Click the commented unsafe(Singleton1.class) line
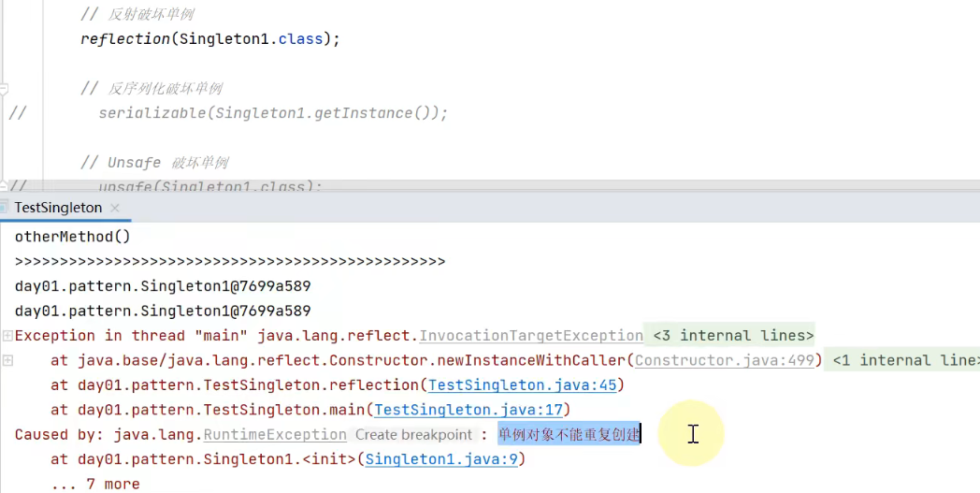980x493 pixels. pyautogui.click(x=210, y=186)
